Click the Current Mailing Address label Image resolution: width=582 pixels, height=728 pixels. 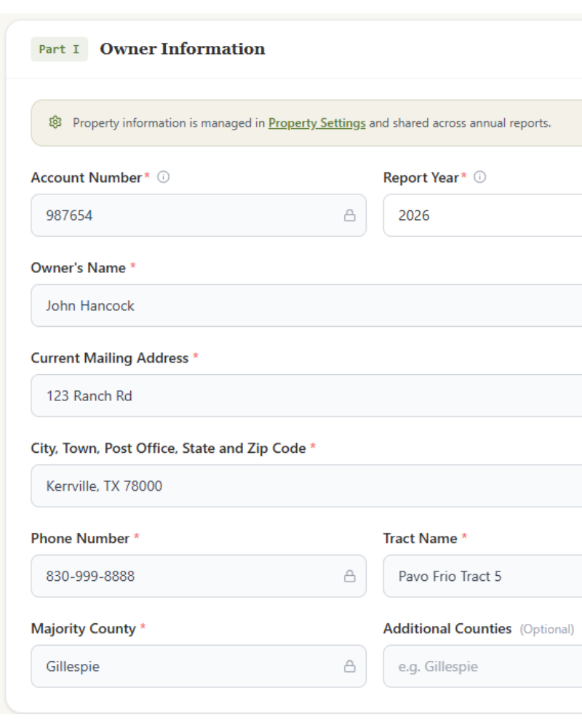click(110, 358)
